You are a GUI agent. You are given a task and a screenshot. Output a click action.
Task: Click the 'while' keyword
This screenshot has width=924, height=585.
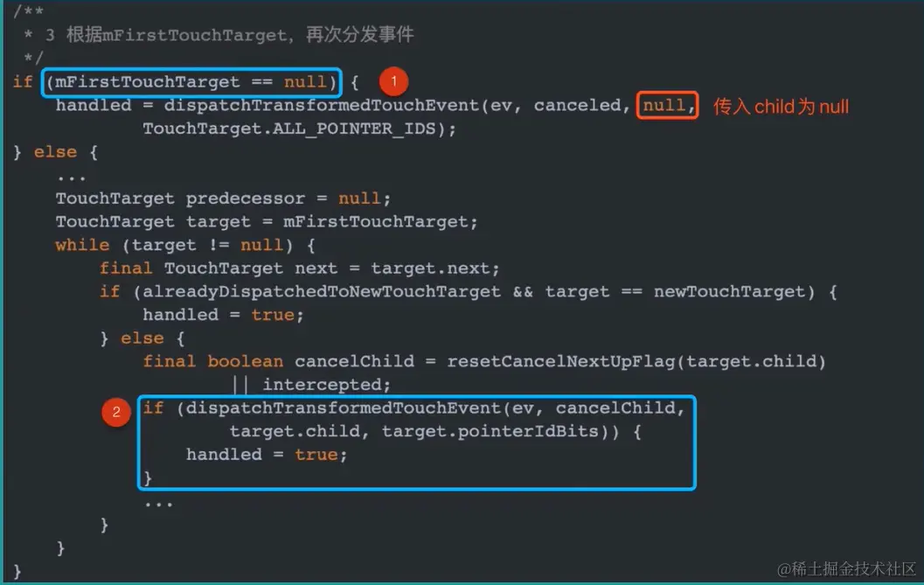tap(82, 245)
